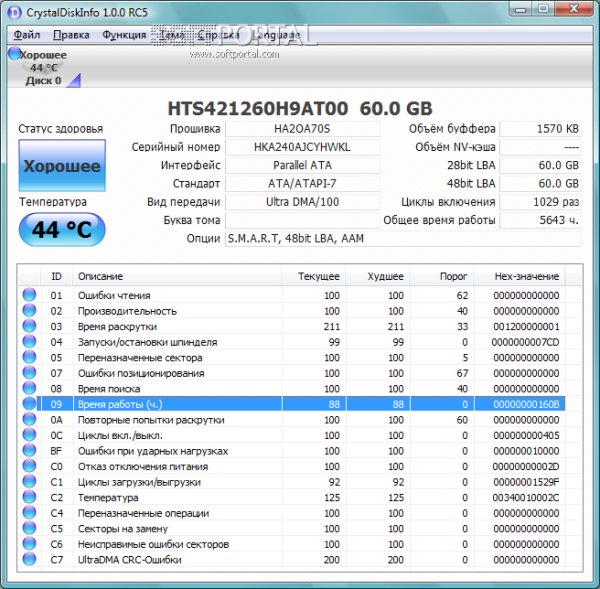Click the Текущее column header

coord(313,276)
